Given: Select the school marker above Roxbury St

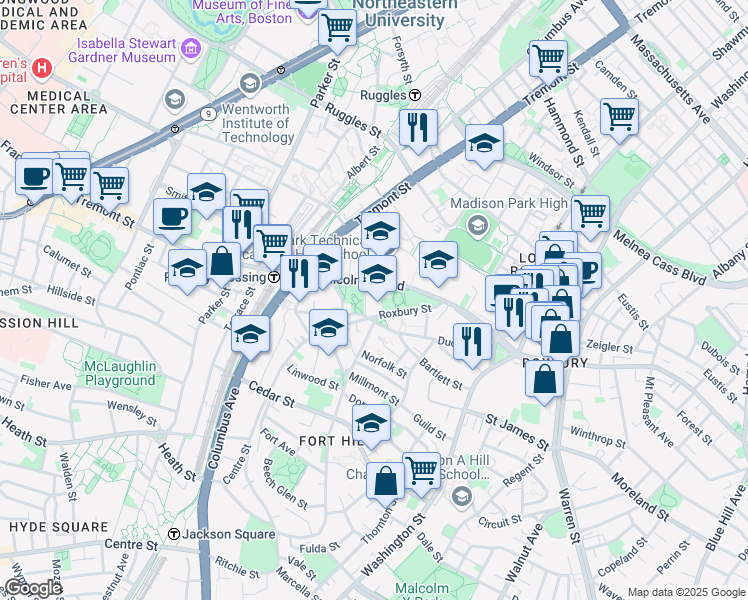Looking at the screenshot, I should click(377, 274).
